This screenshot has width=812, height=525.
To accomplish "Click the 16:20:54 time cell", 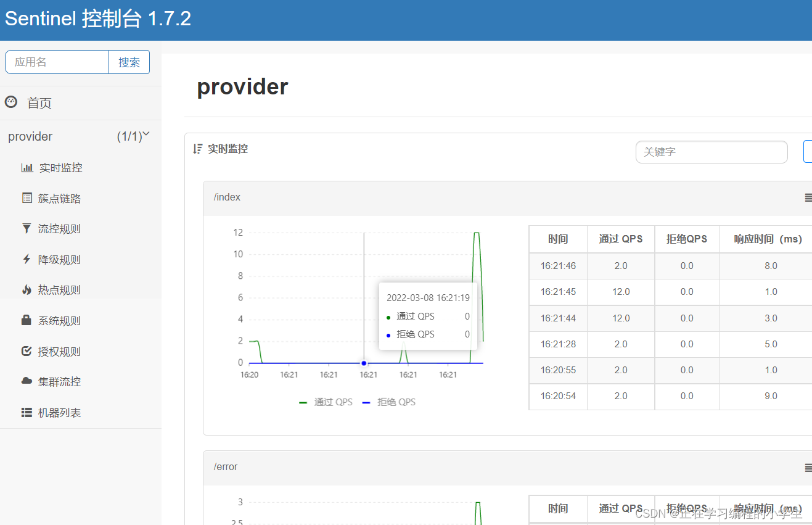I will [558, 396].
